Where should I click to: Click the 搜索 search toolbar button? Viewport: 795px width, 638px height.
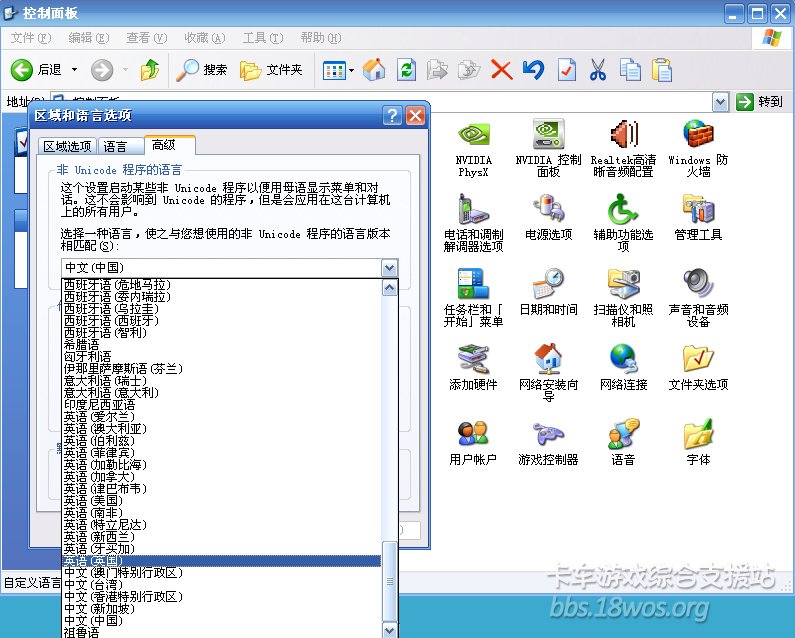202,70
